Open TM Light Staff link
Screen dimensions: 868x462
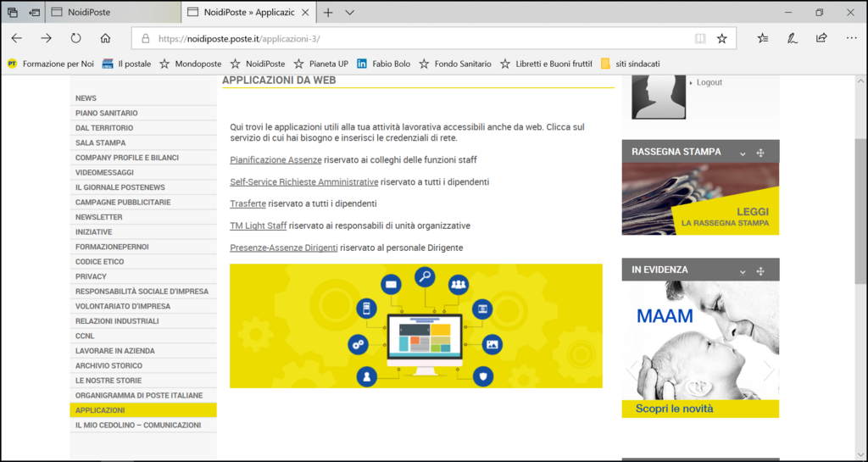click(x=258, y=225)
